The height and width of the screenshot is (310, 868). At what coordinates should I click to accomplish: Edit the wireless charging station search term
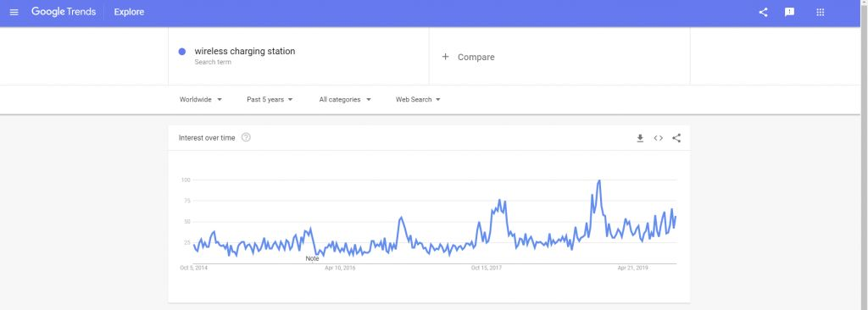click(245, 52)
